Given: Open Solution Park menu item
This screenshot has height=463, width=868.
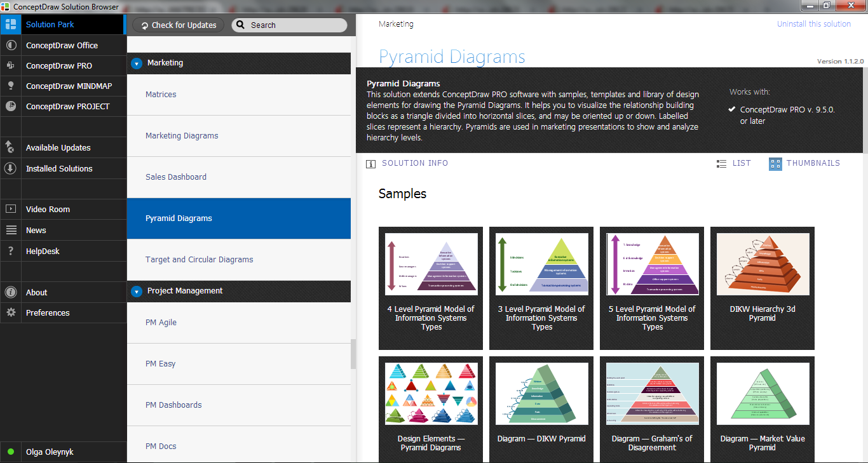Looking at the screenshot, I should [63, 24].
